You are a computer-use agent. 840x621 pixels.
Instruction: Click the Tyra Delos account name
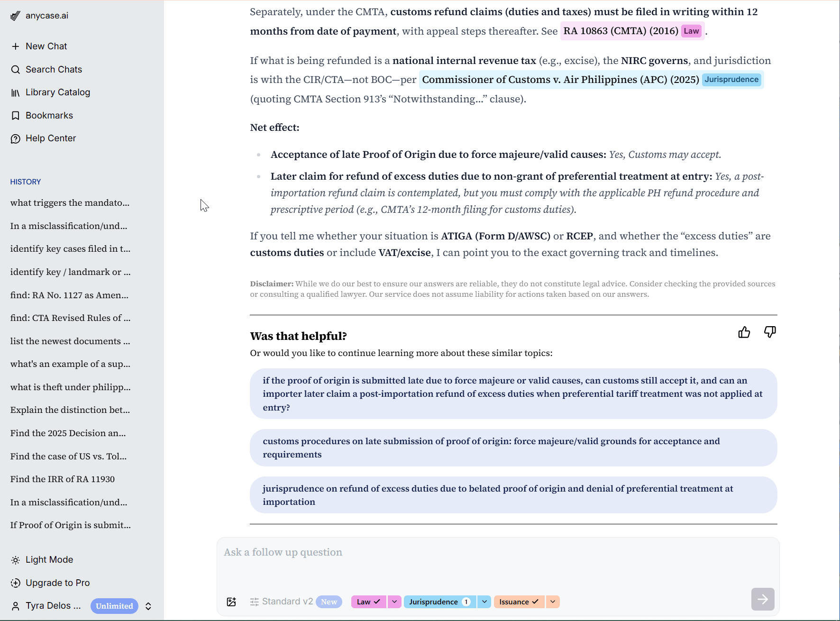(53, 606)
